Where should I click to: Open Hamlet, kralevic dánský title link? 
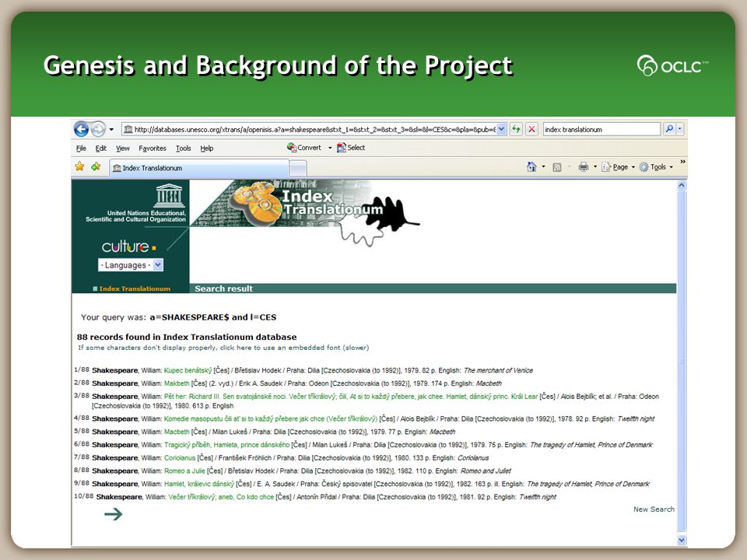pos(199,484)
